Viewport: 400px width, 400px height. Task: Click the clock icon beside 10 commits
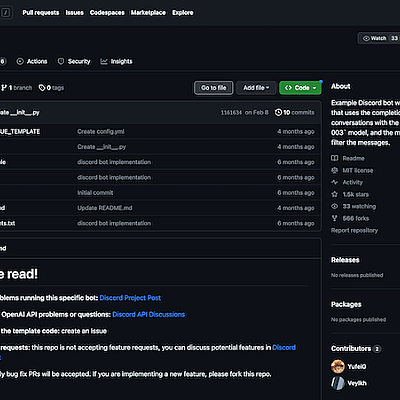278,112
